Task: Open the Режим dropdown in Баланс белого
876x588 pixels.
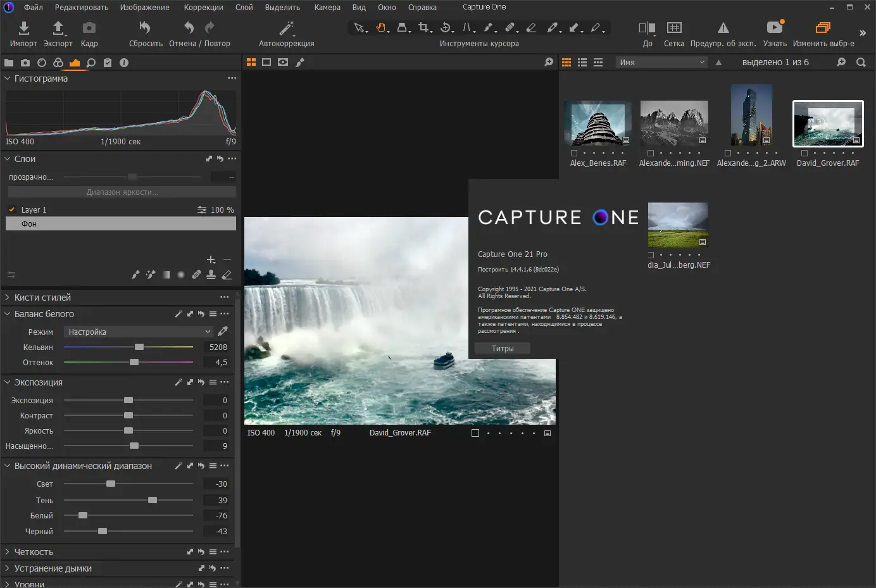Action: (137, 331)
